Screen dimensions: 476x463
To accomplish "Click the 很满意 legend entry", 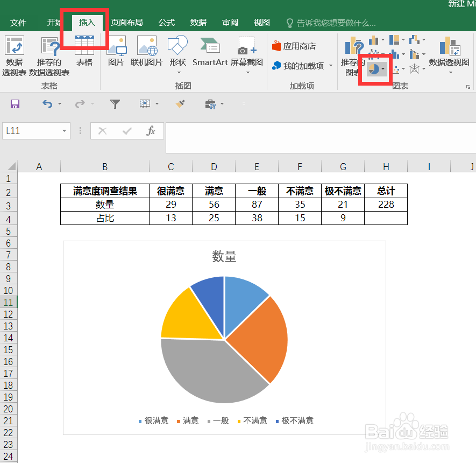I will pyautogui.click(x=153, y=421).
